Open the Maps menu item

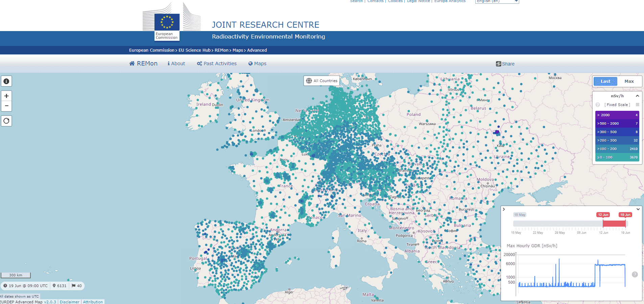[x=257, y=64]
